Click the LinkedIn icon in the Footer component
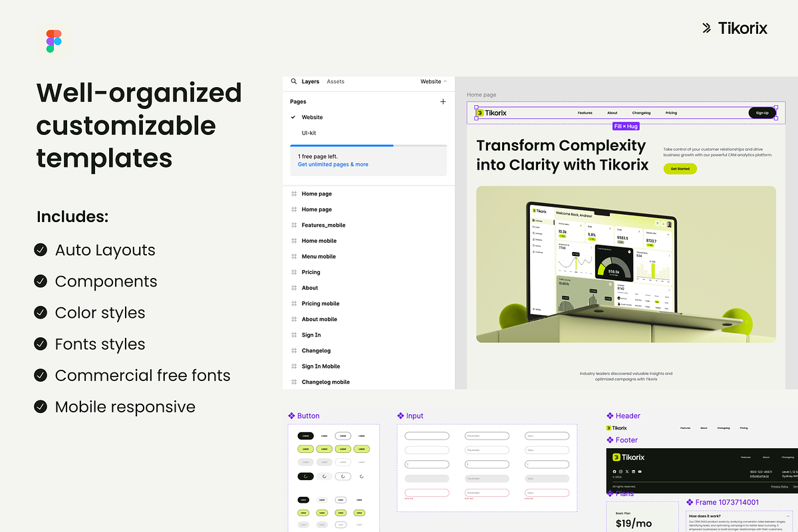 tap(634, 471)
